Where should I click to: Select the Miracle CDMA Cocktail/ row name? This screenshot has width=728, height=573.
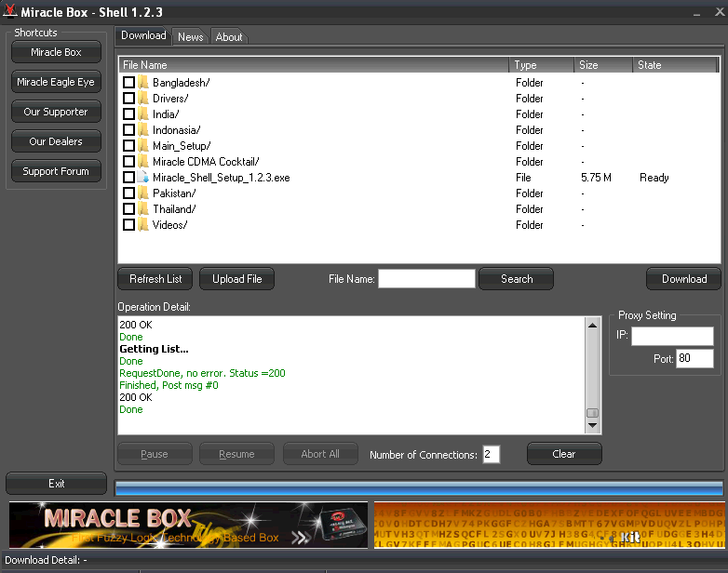pos(206,162)
